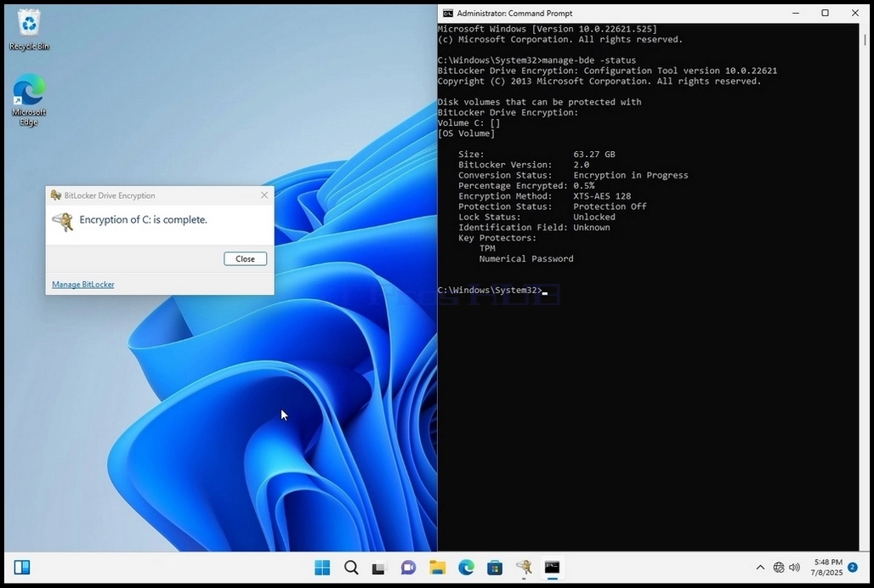This screenshot has height=588, width=874.
Task: Open notification count badge
Action: point(853,567)
